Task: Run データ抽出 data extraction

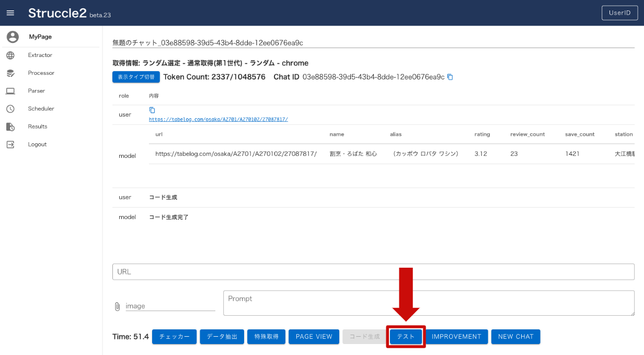Action: (x=222, y=337)
